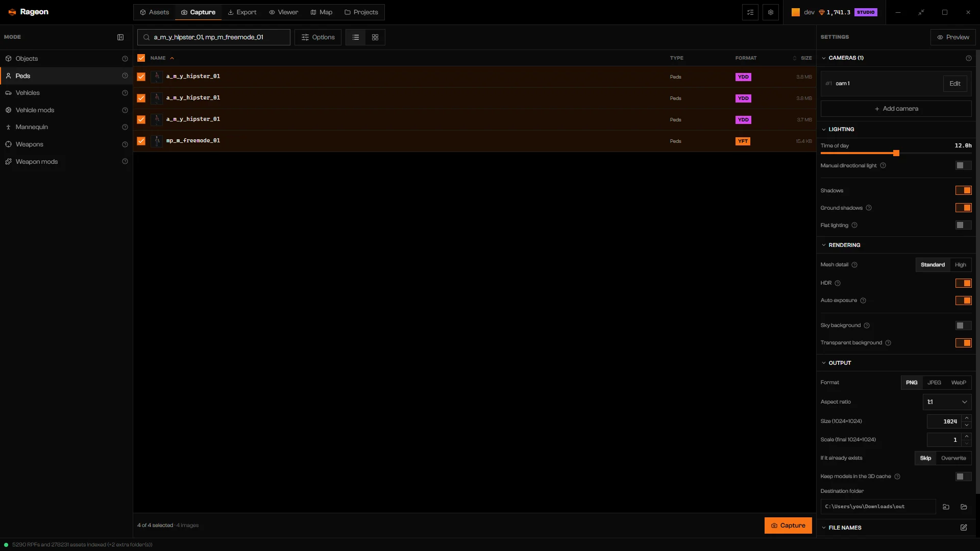Open the Aspect ratio dropdown
980x551 pixels.
point(947,402)
